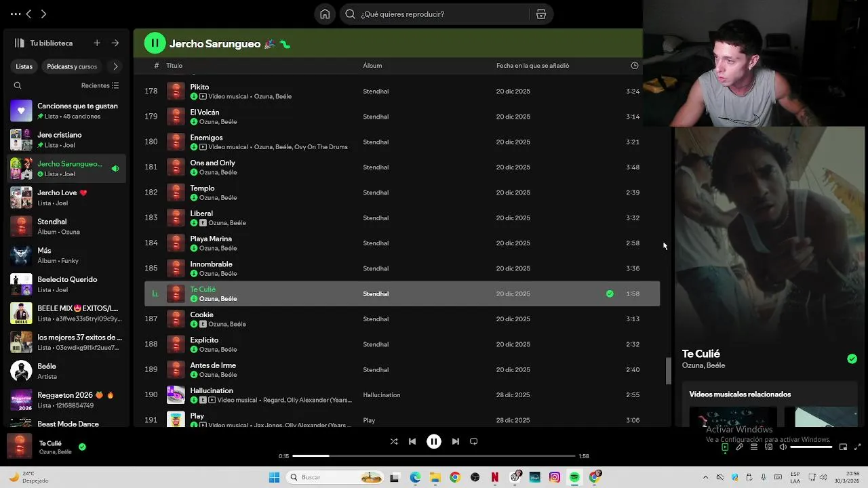Seek on the song progress bar
This screenshot has width=868, height=488.
coord(434,456)
